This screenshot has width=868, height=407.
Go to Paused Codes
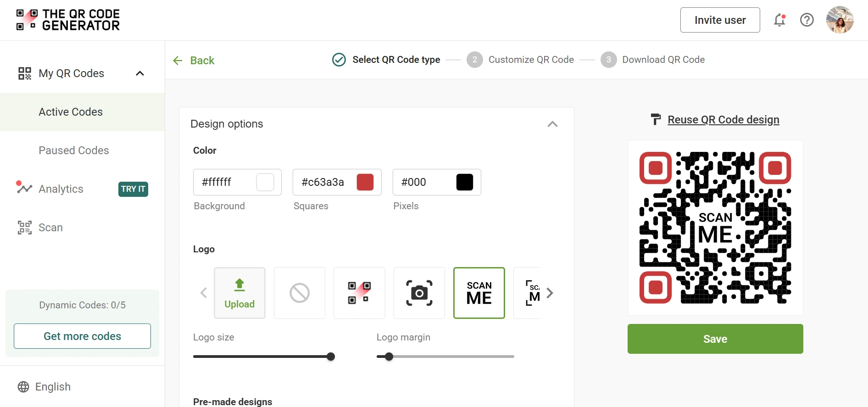74,151
